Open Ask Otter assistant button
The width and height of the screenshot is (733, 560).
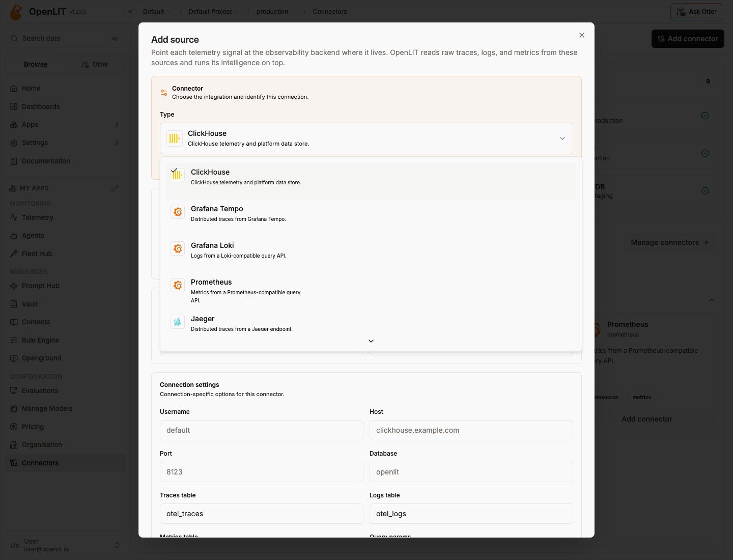[x=696, y=12]
